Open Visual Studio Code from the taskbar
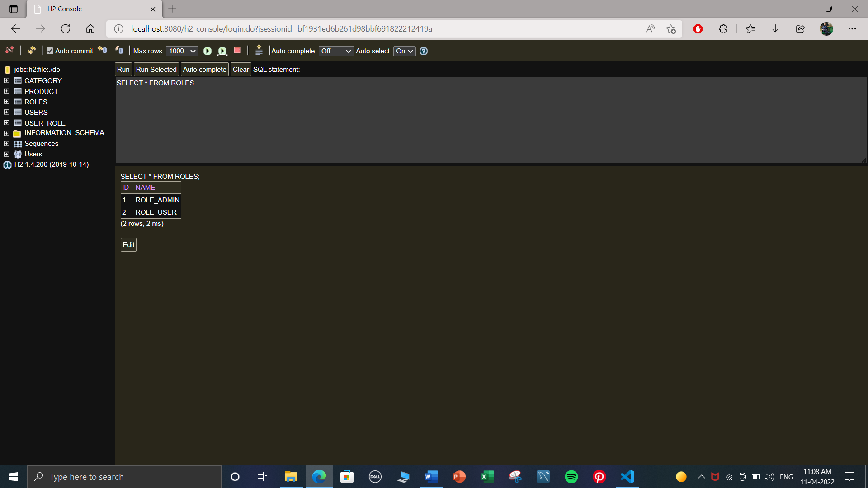868x488 pixels. tap(627, 477)
